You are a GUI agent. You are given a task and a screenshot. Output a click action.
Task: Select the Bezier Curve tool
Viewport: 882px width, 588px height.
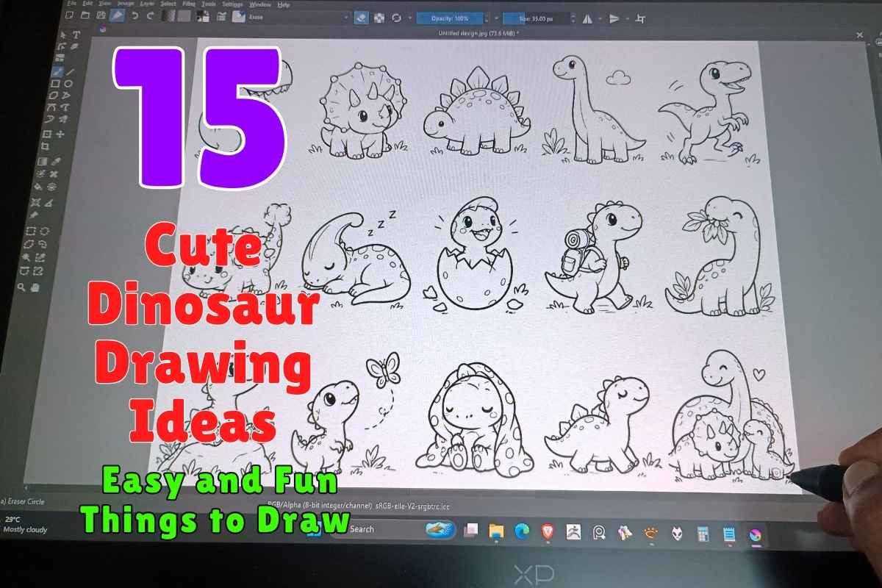click(x=51, y=107)
